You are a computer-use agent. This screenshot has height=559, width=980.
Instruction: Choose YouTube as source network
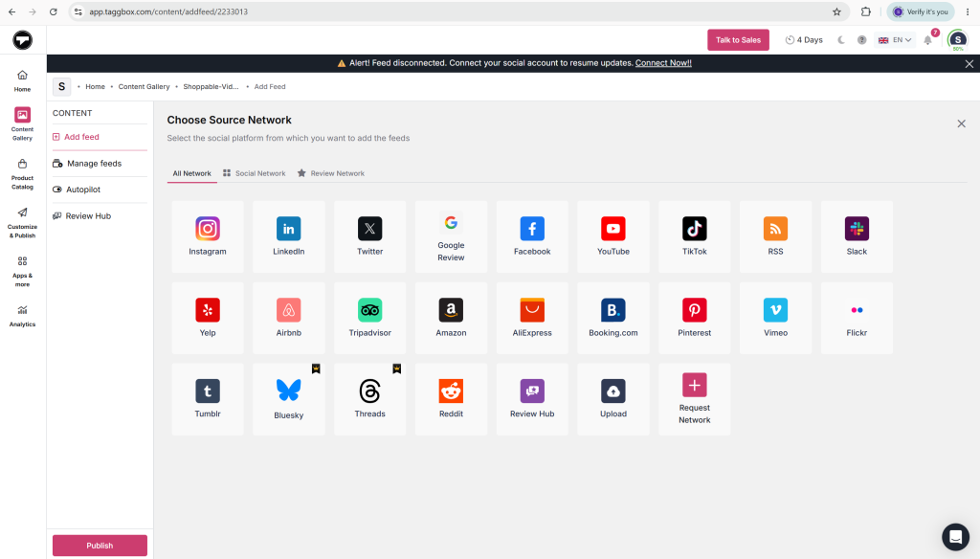613,236
